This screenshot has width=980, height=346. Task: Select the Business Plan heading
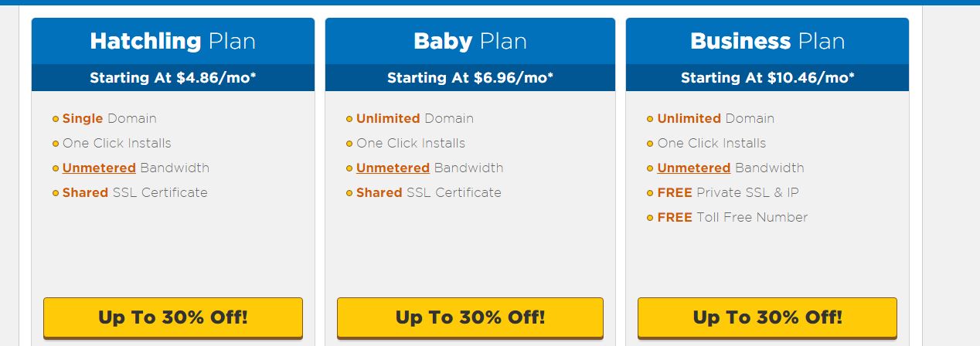click(767, 41)
